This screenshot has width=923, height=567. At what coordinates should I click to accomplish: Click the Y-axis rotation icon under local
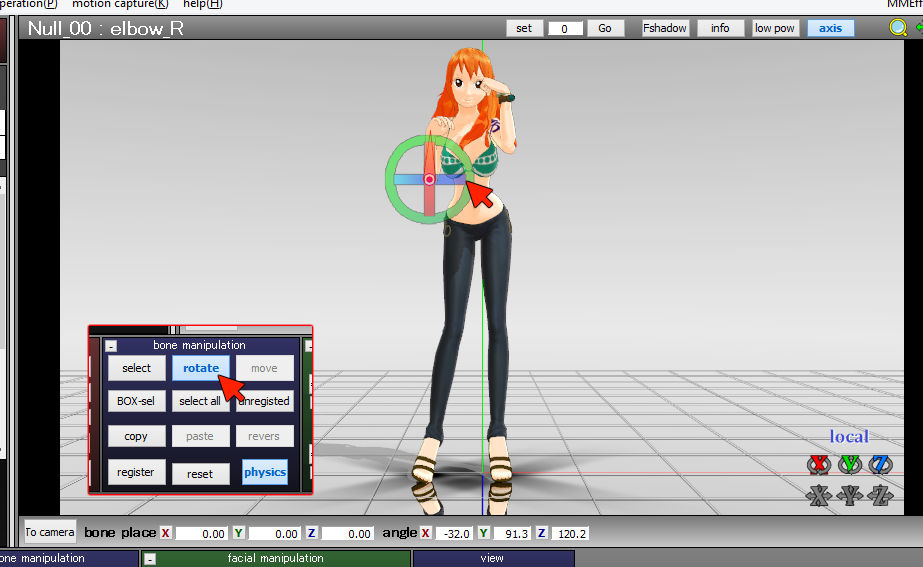point(849,465)
